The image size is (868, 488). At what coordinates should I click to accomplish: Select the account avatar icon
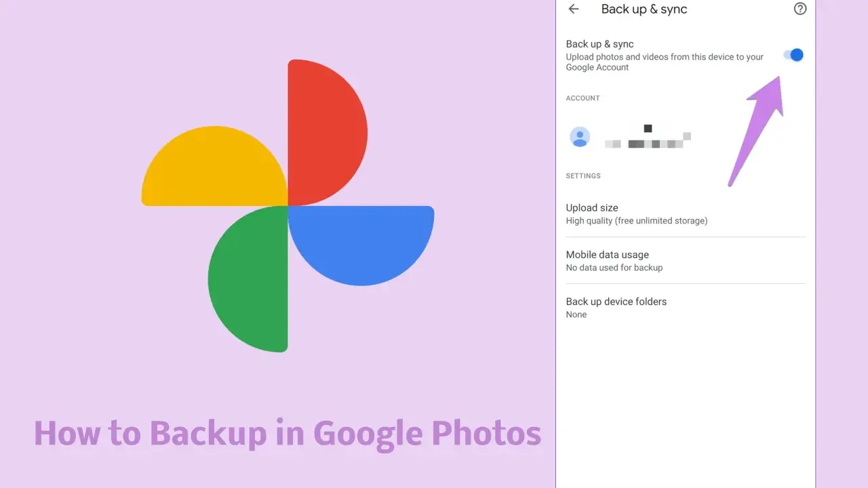pyautogui.click(x=580, y=137)
